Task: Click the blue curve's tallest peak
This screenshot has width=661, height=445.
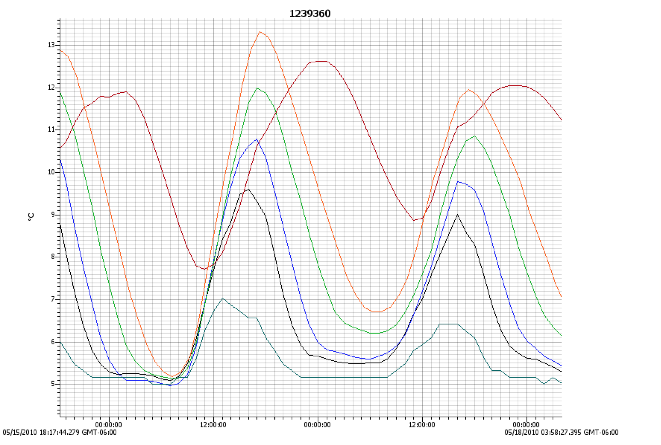Action: pos(257,139)
